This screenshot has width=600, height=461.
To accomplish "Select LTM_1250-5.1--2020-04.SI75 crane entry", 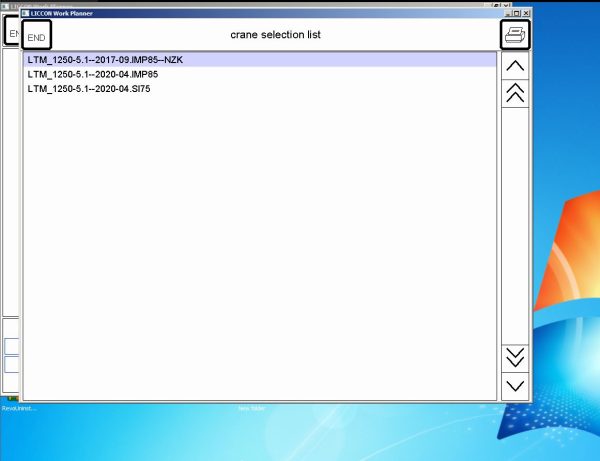I will click(260, 89).
